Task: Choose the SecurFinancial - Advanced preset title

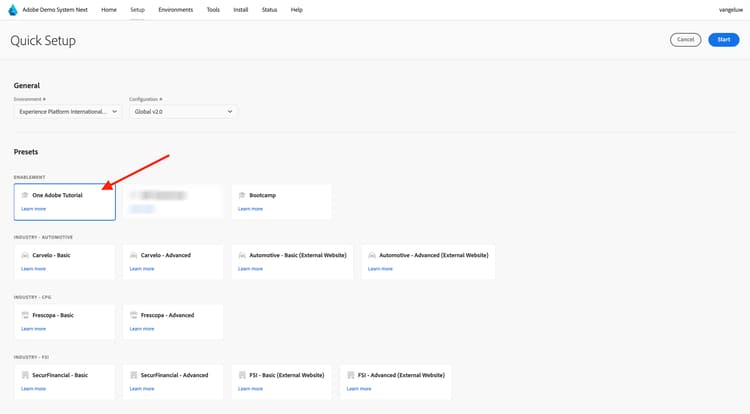Action: coord(174,375)
